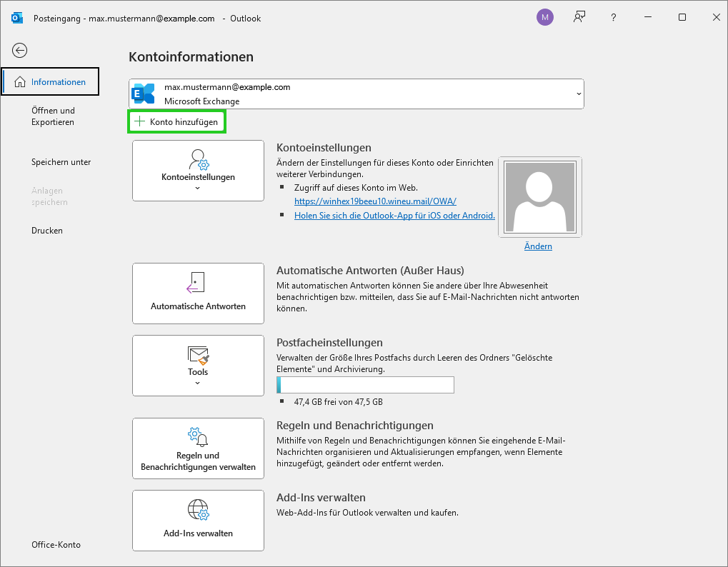This screenshot has height=567, width=728.
Task: Open the help question mark icon
Action: click(613, 18)
